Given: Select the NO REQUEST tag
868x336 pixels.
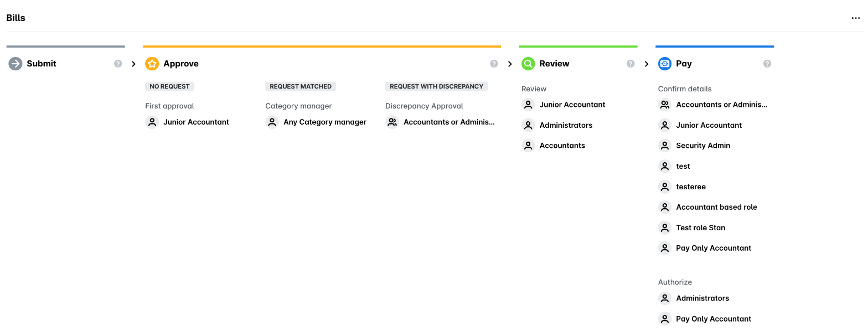Looking at the screenshot, I should pos(169,86).
